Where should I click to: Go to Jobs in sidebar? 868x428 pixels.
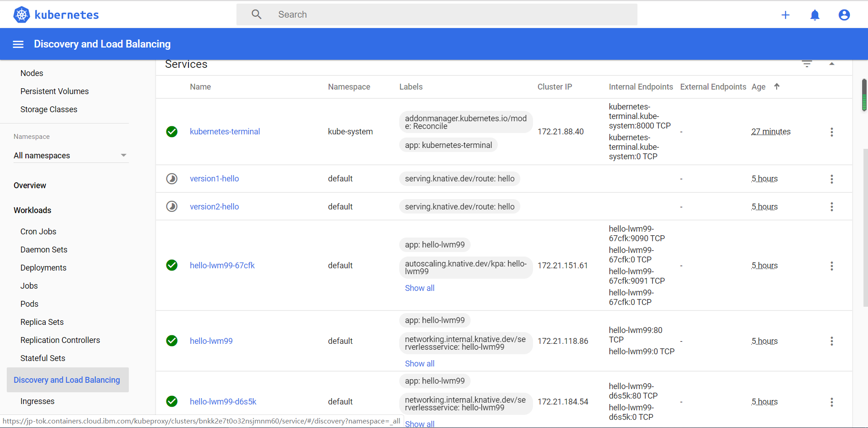tap(29, 286)
